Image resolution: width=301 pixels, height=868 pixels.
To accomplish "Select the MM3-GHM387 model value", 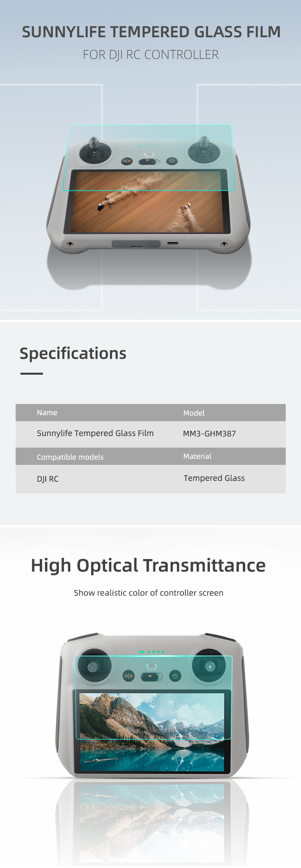I will [209, 434].
